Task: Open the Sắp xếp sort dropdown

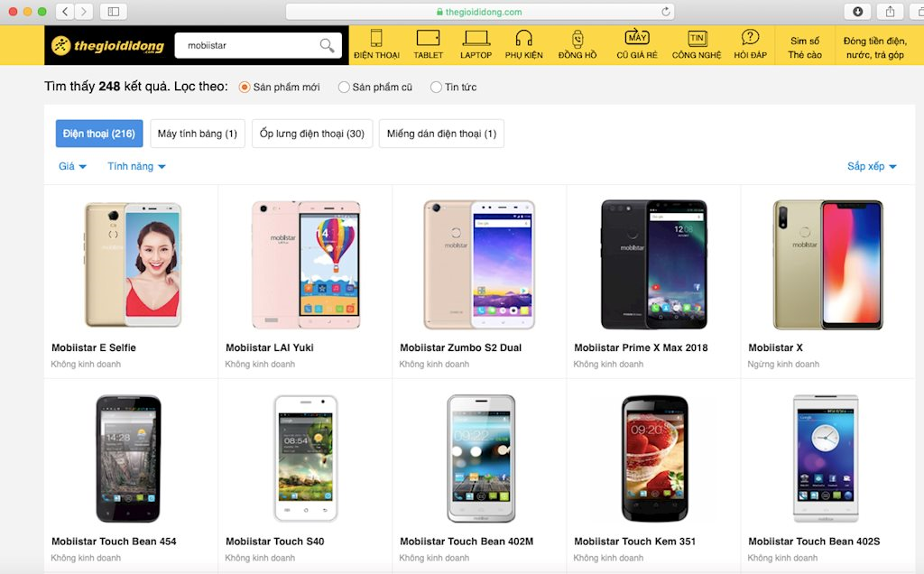Action: coord(872,166)
